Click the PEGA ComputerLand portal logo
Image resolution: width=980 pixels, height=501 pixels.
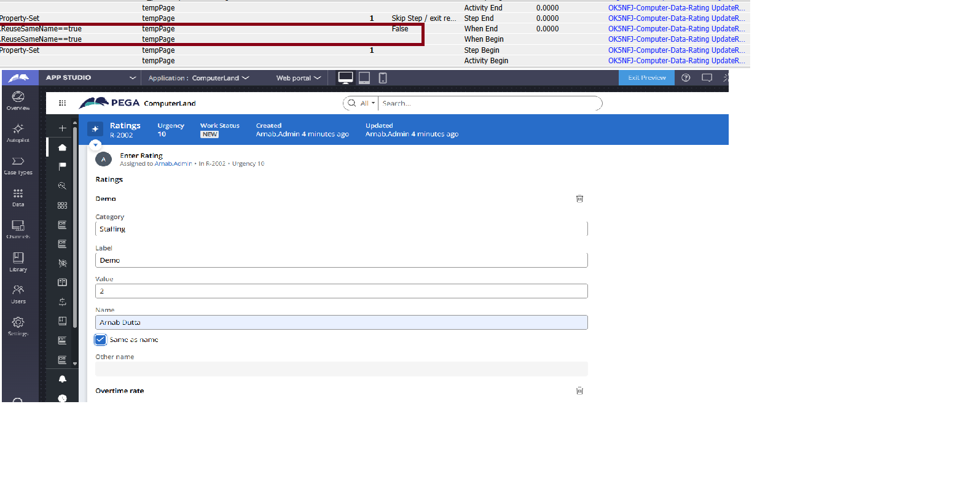(x=138, y=103)
